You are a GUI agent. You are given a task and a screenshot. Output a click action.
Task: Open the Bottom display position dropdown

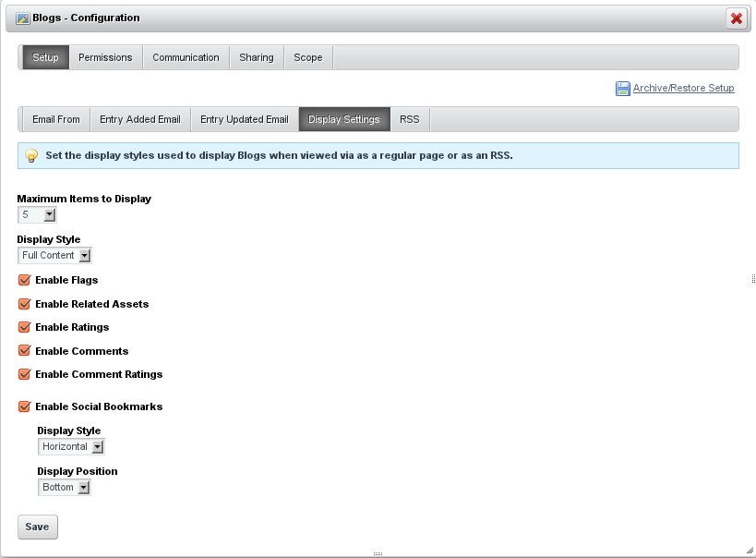pyautogui.click(x=64, y=487)
